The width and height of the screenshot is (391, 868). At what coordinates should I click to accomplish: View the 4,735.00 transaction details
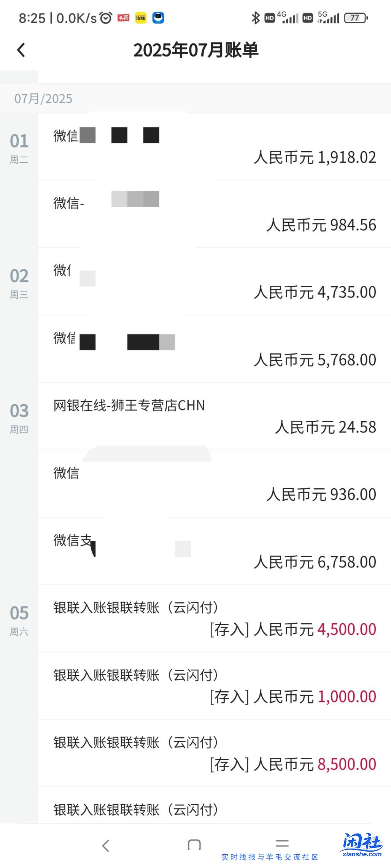[x=214, y=282]
